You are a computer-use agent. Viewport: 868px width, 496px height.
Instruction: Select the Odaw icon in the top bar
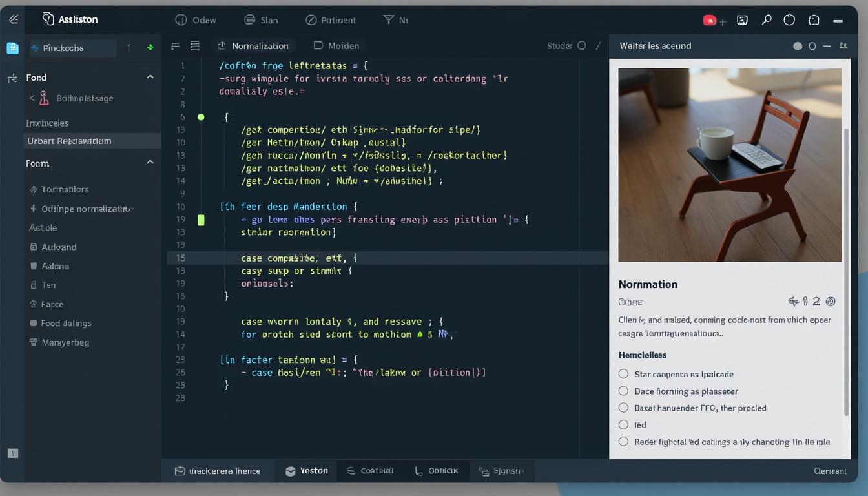[x=181, y=20]
